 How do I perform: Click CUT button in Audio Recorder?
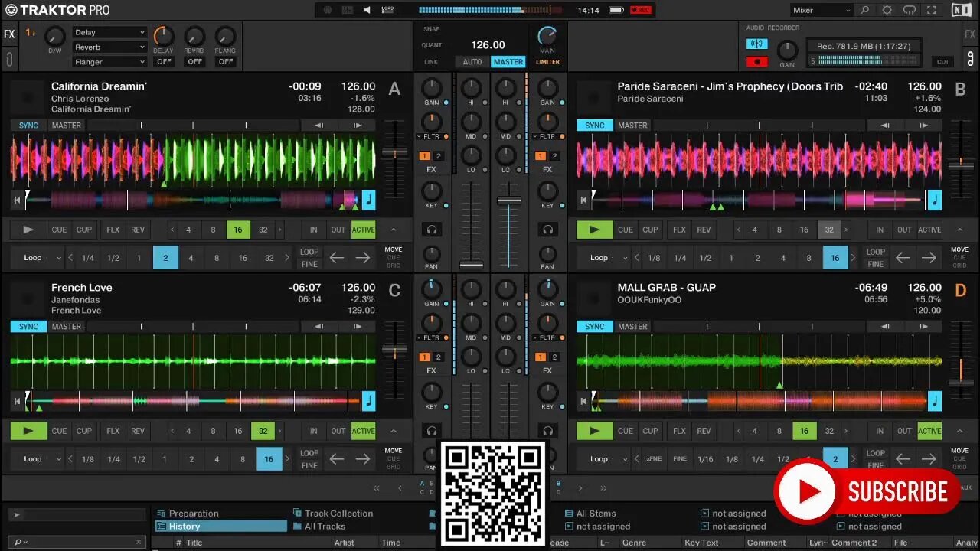coord(943,62)
